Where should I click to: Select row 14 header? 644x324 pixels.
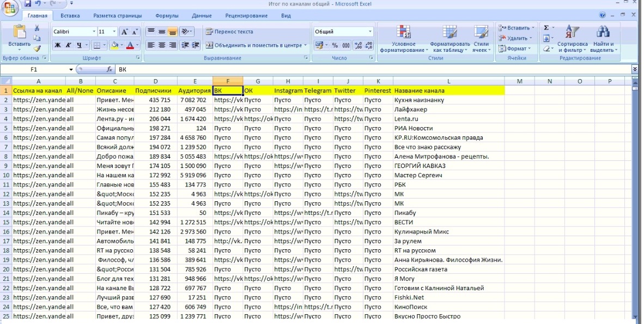[6, 213]
